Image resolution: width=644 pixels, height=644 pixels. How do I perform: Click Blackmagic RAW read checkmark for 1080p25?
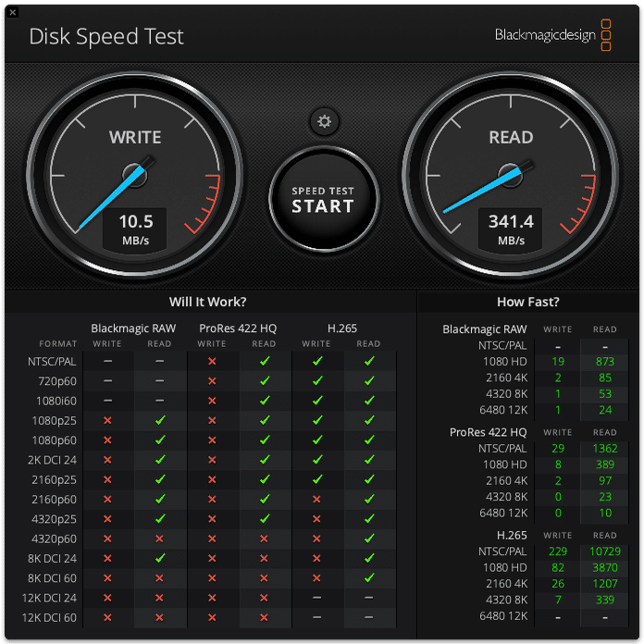click(x=160, y=420)
